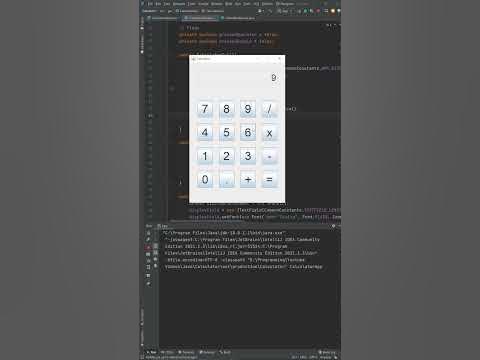Open the File menu in IntelliJ
This screenshot has width=480, height=360.
[x=150, y=4]
